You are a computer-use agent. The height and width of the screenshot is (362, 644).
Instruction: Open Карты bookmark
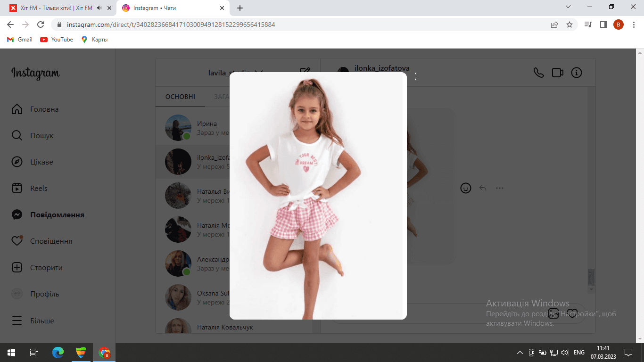(x=94, y=40)
